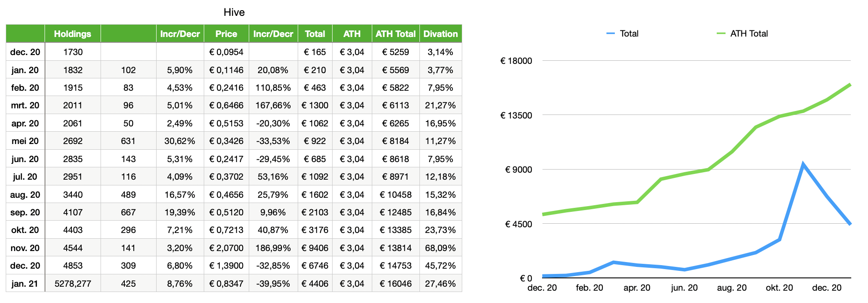The width and height of the screenshot is (868, 303).
Task: Select the Incr/Decr header left of Price
Action: tap(180, 34)
